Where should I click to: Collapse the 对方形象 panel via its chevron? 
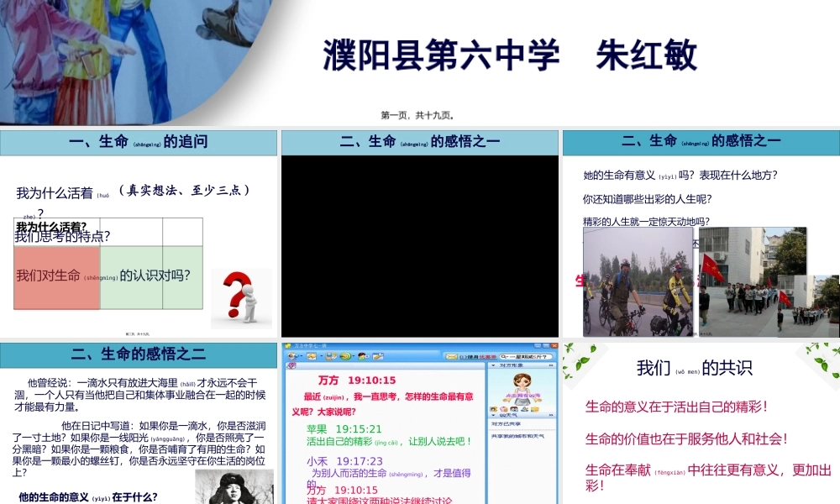(x=494, y=365)
